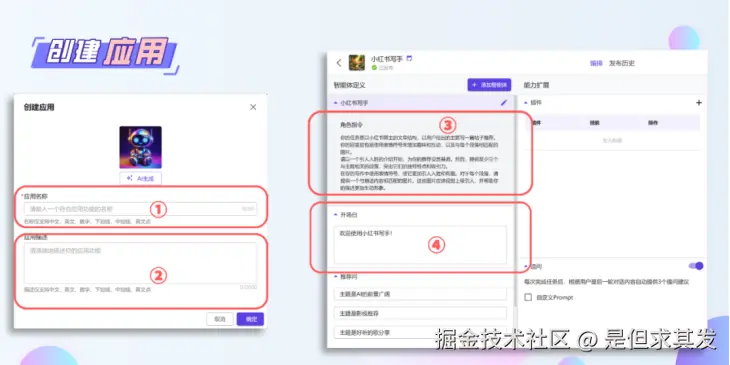Open the 发布历史 tab
This screenshot has height=365, width=730.
(x=622, y=63)
